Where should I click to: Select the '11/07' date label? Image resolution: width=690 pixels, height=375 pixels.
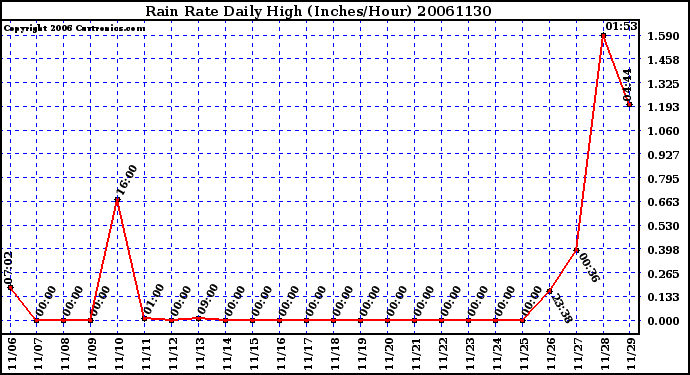[39, 354]
